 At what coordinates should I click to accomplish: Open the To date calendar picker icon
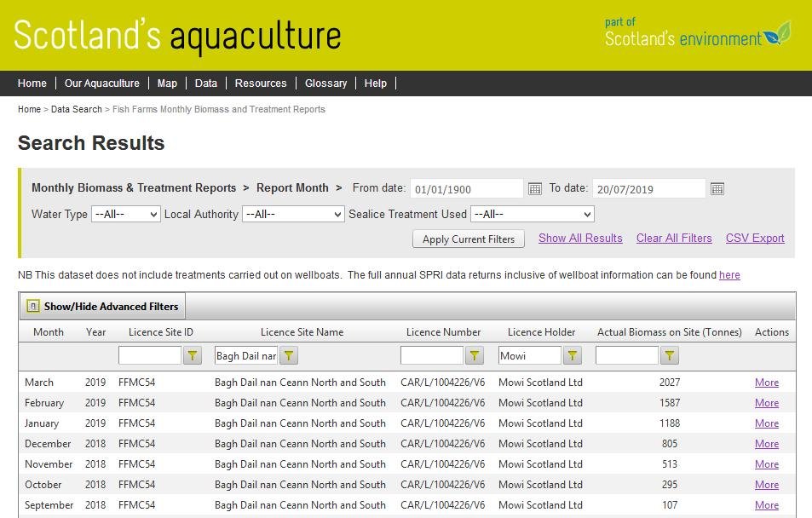(x=717, y=188)
